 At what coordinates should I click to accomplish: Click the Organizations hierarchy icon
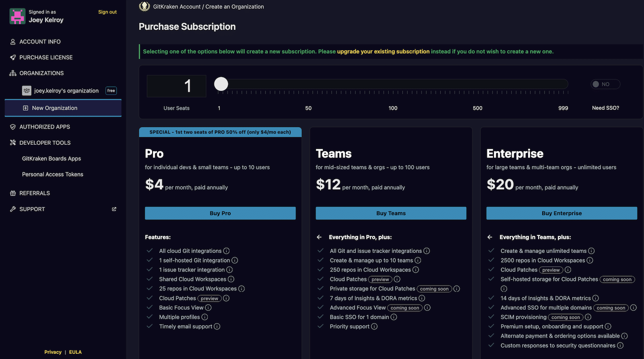coord(13,73)
